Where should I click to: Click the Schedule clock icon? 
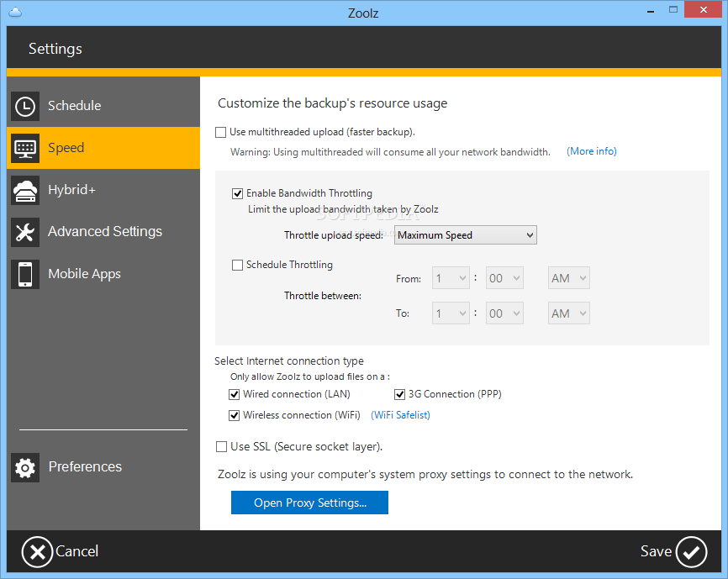25,106
